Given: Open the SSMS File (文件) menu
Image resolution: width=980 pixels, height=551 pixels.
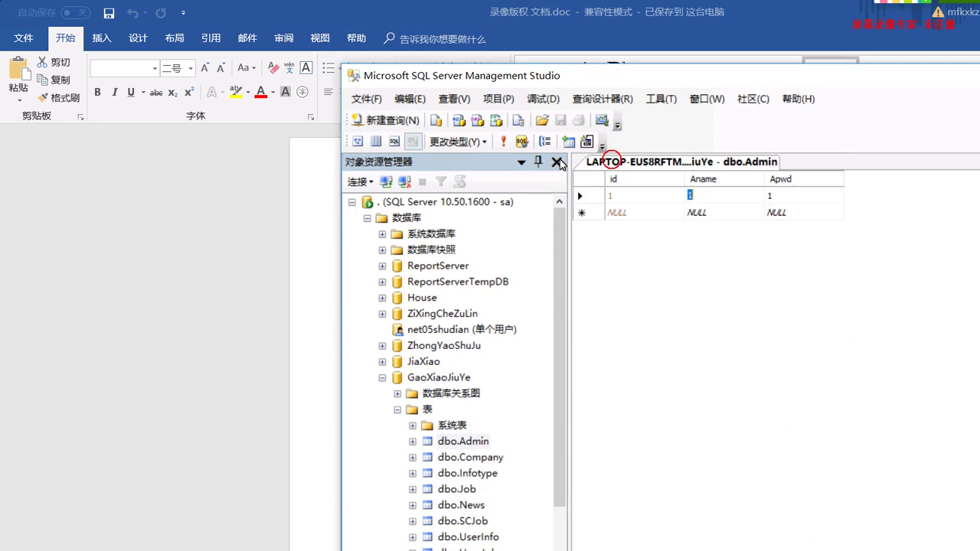Looking at the screenshot, I should [367, 99].
